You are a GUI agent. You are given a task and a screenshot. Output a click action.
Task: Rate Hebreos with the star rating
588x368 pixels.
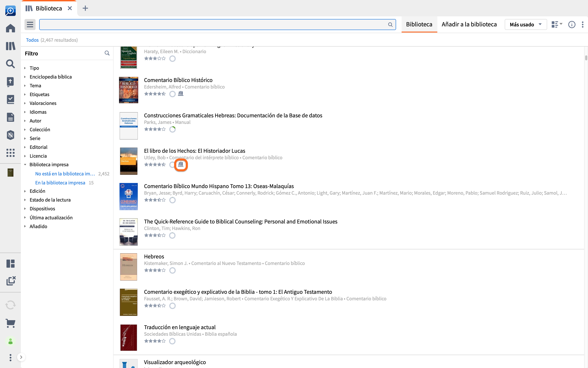click(x=155, y=270)
